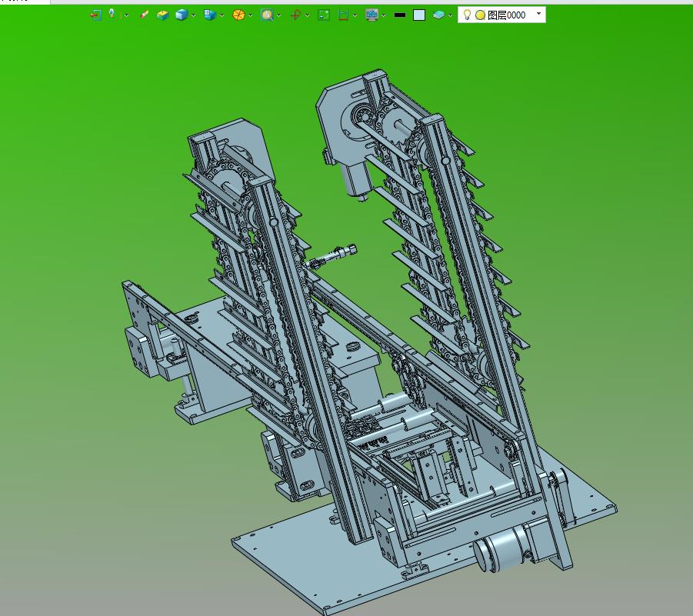Click the light blue face color swatch

click(419, 15)
